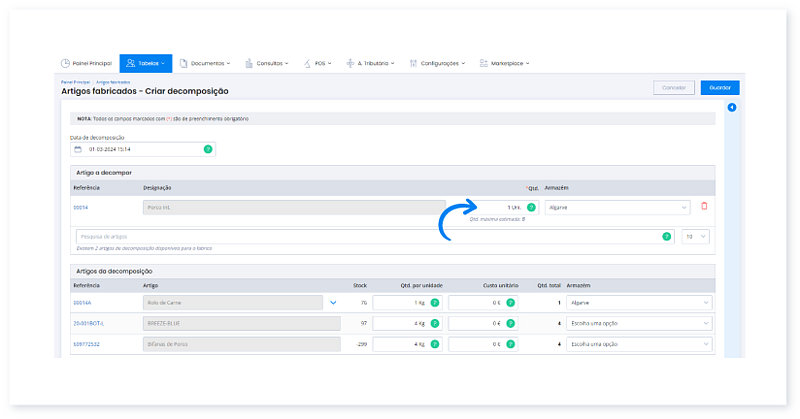
Task: Expand the Rolo de Carne row chevron
Action: 333,302
